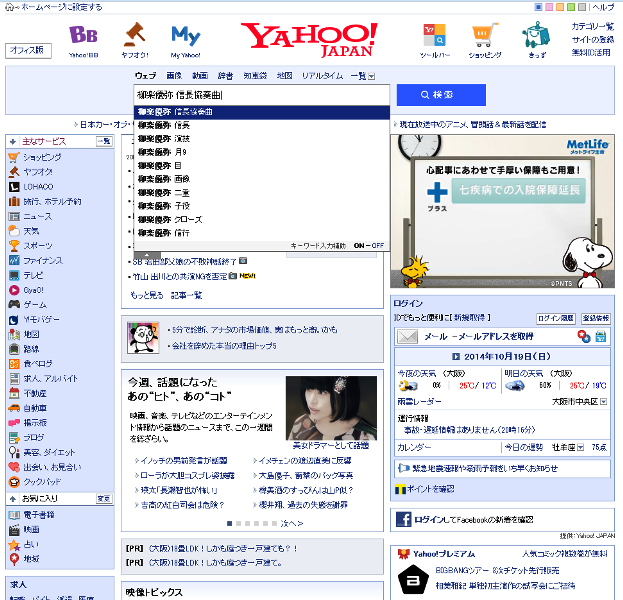
Task: Click the Facebook icon in login box
Action: point(403,519)
